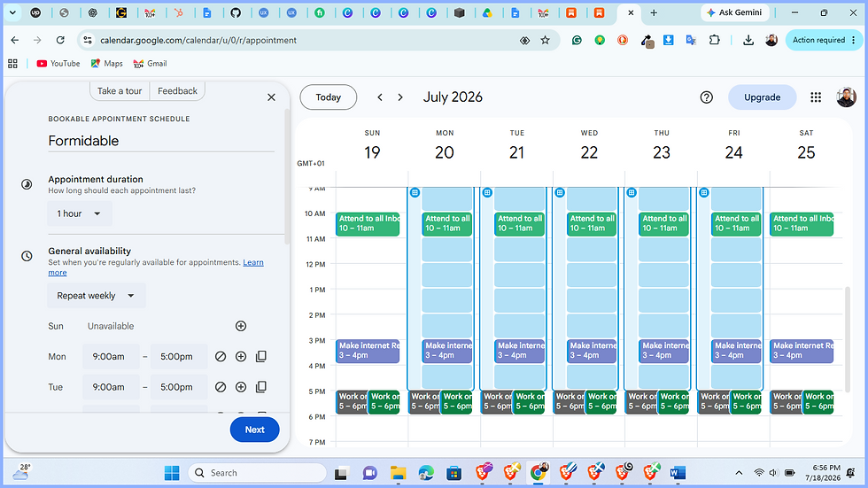Open the Maps bookmark

point(107,64)
